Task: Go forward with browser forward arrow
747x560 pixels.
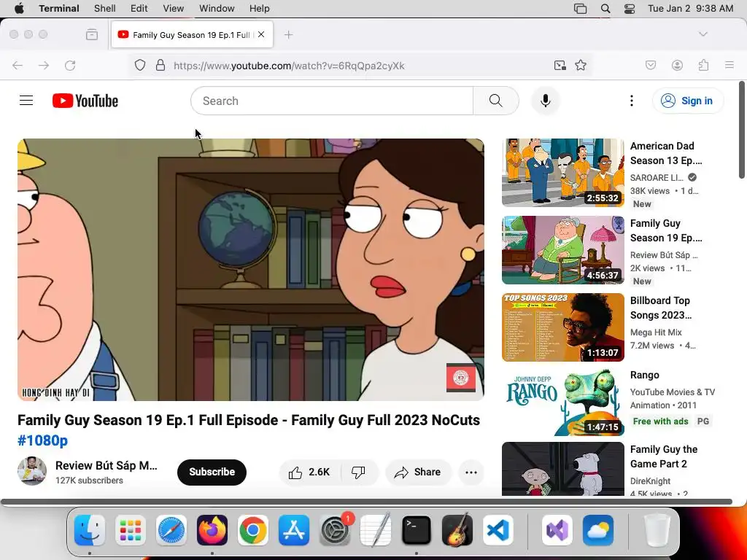Action: [44, 65]
